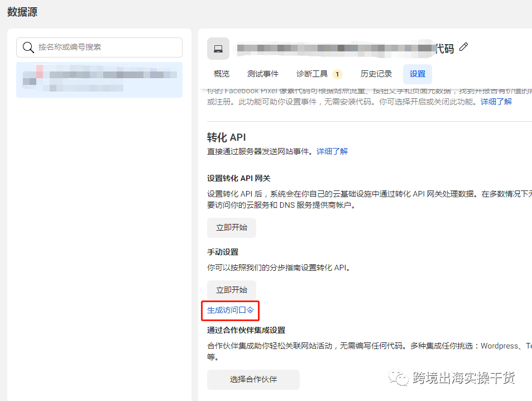
Task: Open 详细了解 link about automatic events
Action: click(496, 102)
